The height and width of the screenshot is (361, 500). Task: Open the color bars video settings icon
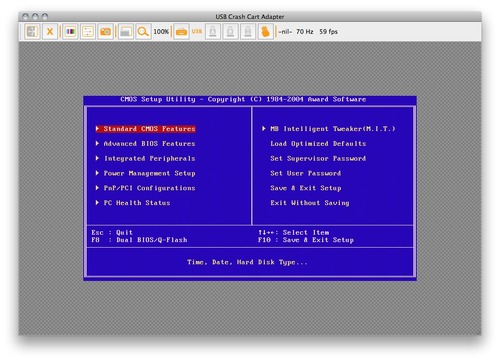tap(70, 32)
